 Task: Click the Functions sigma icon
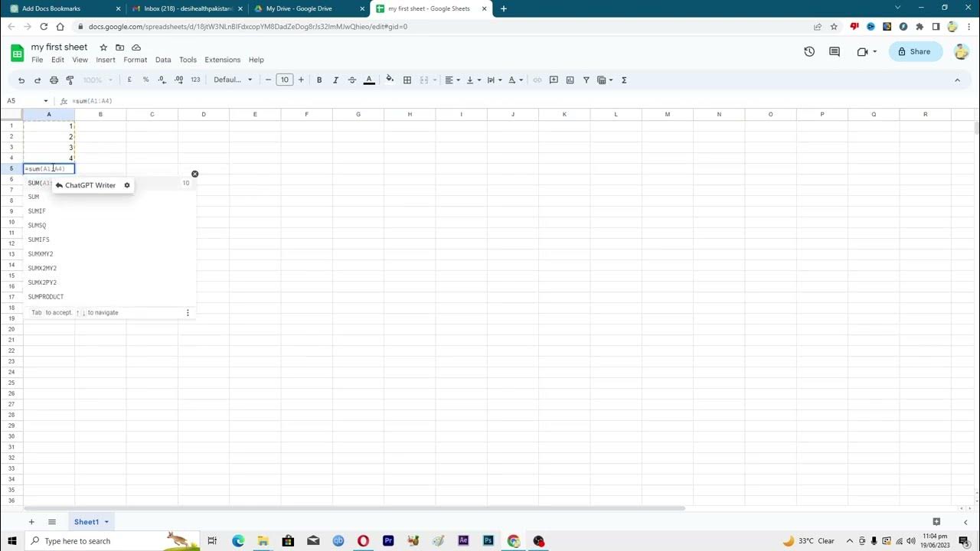(x=624, y=80)
